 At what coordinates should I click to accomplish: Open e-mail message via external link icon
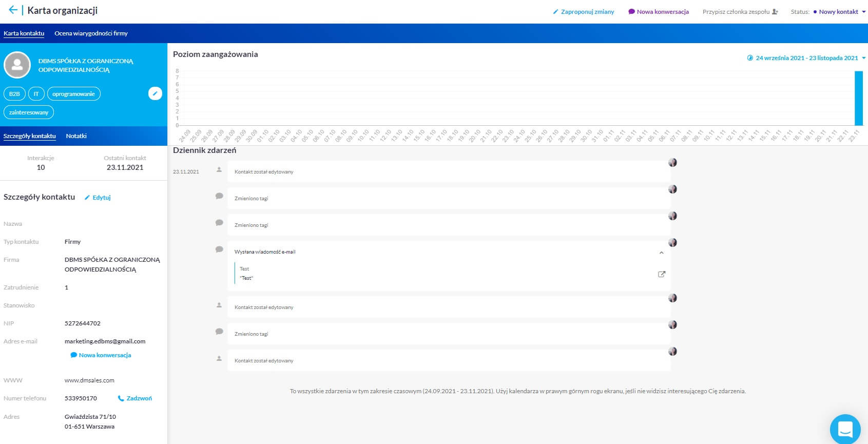tap(662, 274)
